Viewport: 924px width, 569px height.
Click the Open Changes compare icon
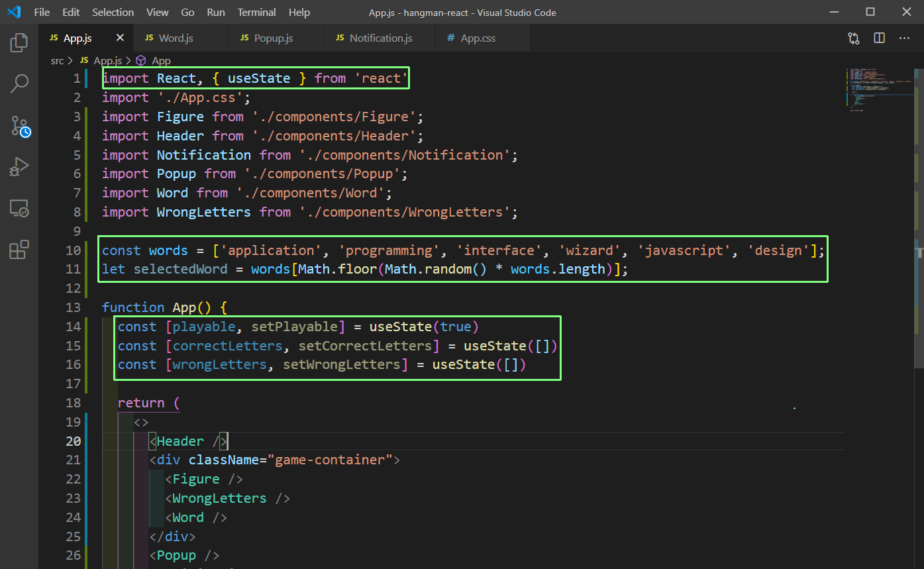coord(854,38)
